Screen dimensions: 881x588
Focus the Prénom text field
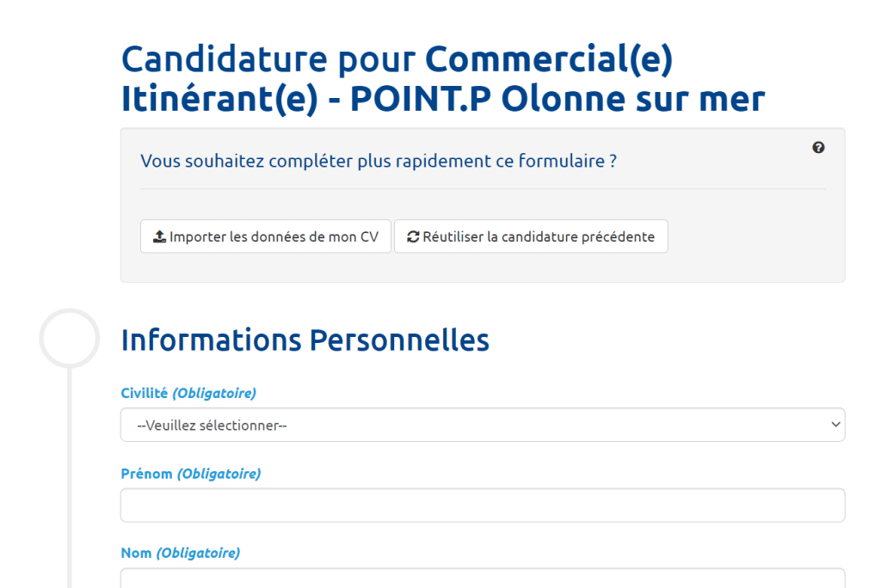coord(483,505)
